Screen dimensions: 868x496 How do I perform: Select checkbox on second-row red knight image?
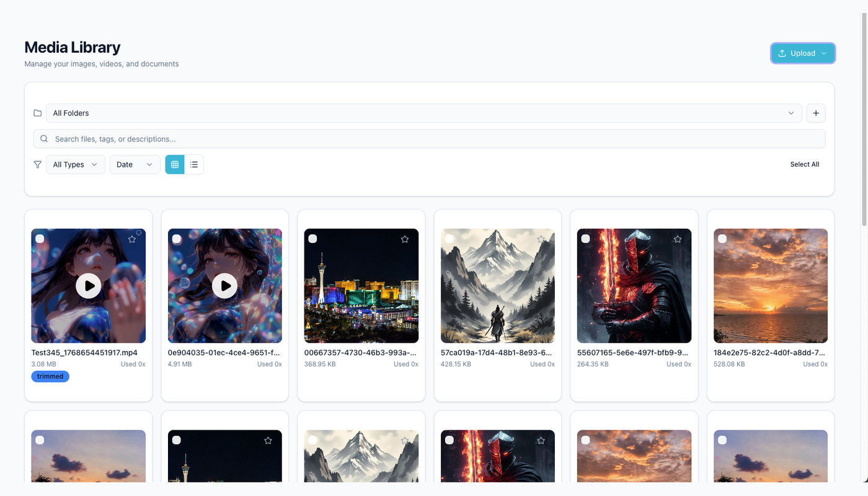click(449, 440)
